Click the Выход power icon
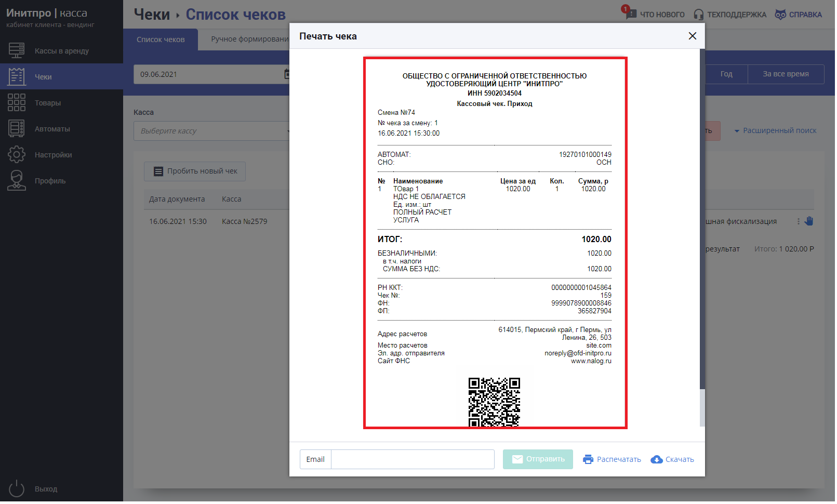This screenshot has height=504, width=837. (17, 488)
